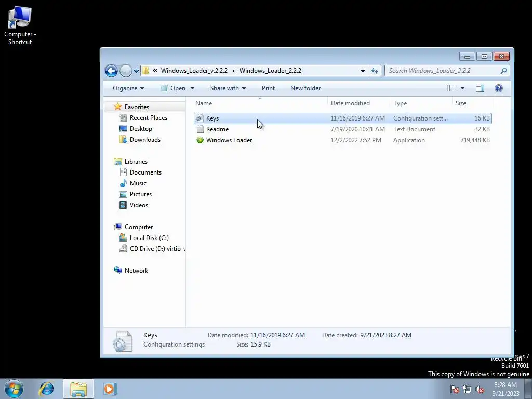
Task: Click New folder in the toolbar
Action: 305,88
